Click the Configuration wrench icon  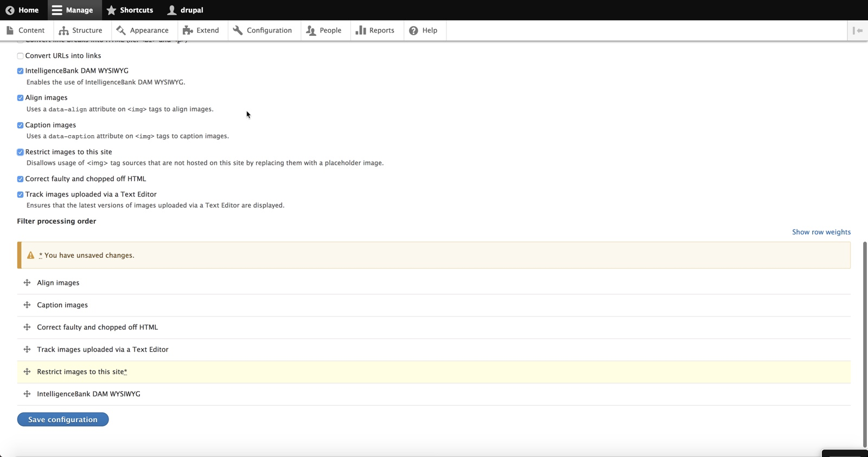pyautogui.click(x=238, y=30)
